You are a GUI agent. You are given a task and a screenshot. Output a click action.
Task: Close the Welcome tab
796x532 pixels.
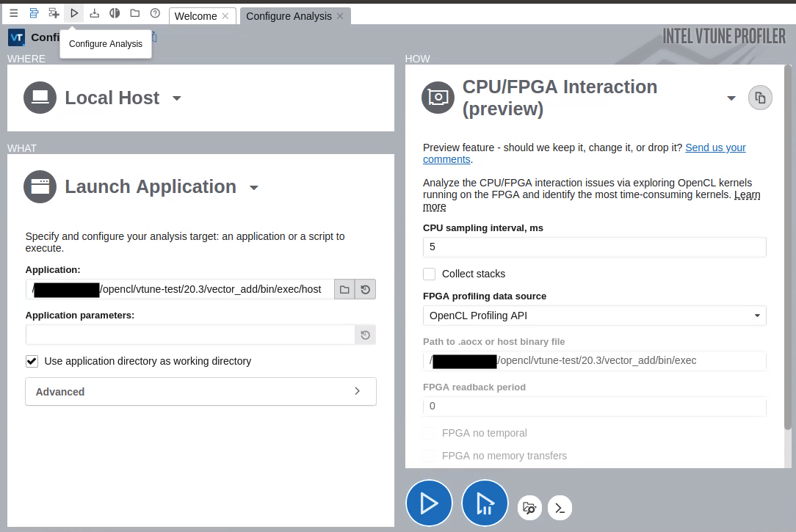(x=225, y=16)
